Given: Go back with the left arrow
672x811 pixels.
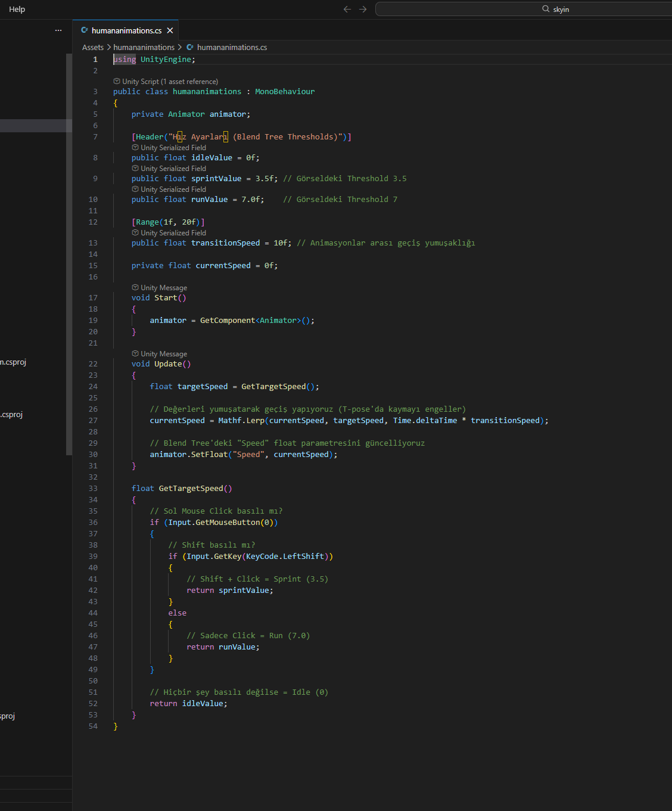Looking at the screenshot, I should click(x=347, y=9).
